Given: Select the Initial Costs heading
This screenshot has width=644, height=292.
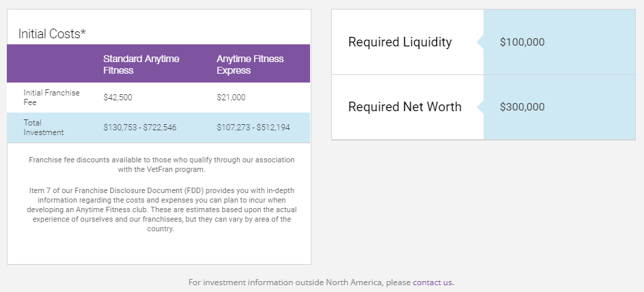Looking at the screenshot, I should click(x=52, y=33).
